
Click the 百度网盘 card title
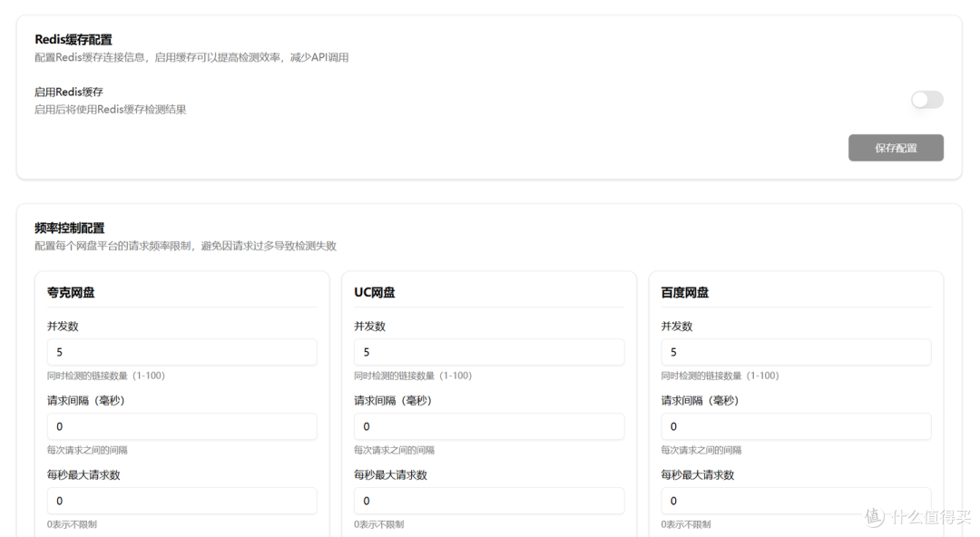(x=684, y=293)
